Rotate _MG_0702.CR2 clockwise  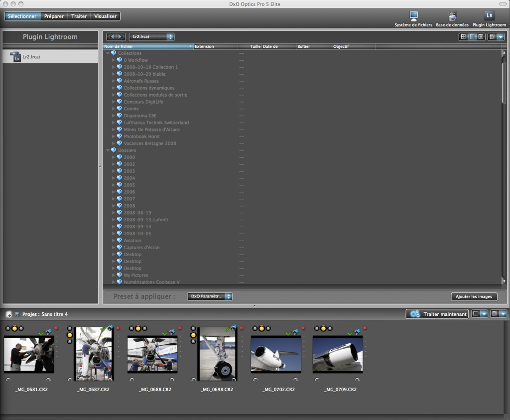[296, 379]
